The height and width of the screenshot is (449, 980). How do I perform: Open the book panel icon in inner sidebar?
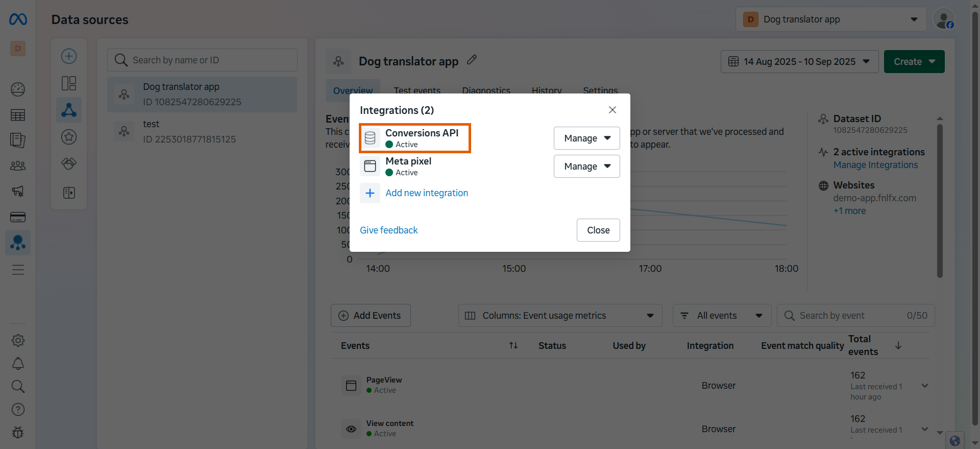click(69, 193)
